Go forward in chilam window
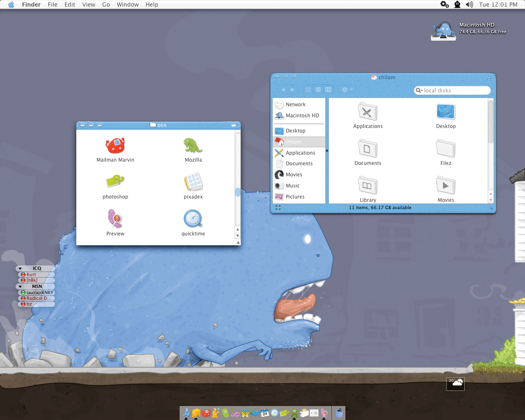The width and height of the screenshot is (525, 420). [292, 89]
